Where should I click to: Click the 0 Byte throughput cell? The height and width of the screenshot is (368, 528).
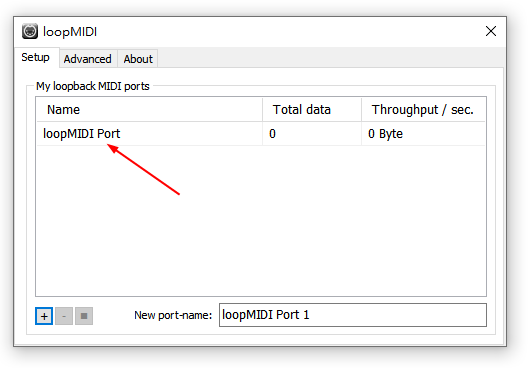(x=423, y=134)
